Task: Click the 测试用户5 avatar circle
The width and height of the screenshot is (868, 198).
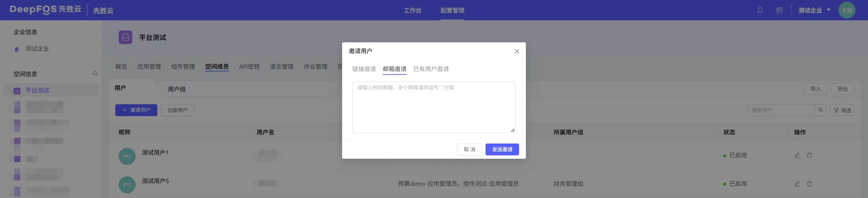Action: (x=127, y=185)
